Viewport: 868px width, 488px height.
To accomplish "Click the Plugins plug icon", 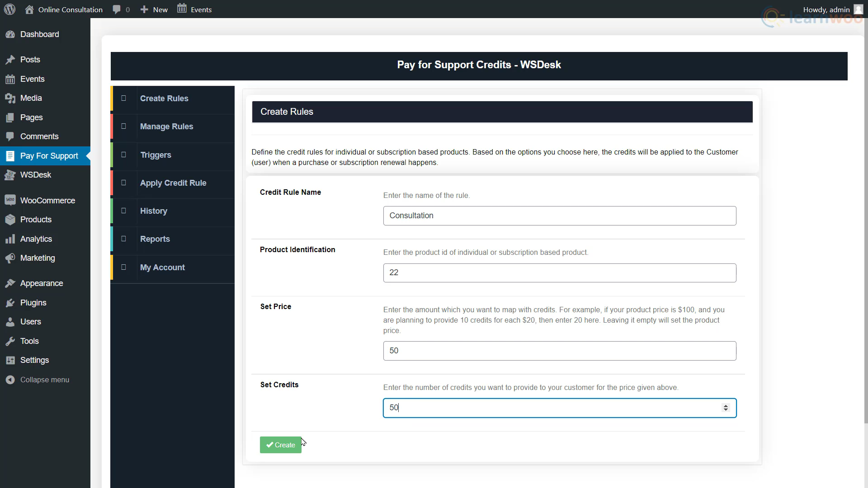I will pos(10,303).
